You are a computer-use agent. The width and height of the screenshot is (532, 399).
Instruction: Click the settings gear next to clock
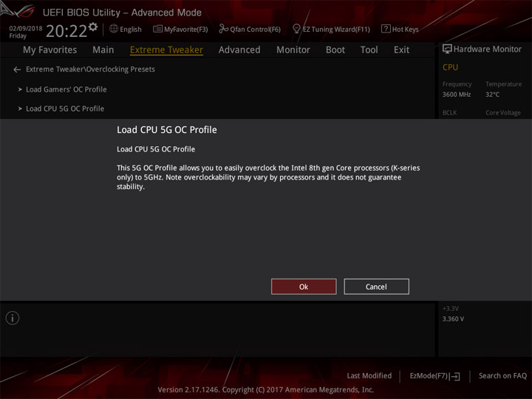click(93, 27)
